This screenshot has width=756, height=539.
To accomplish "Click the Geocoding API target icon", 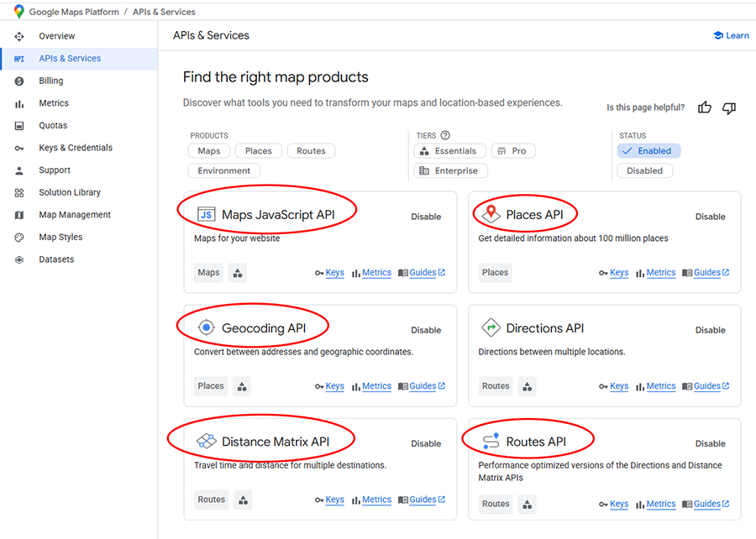I will tap(206, 328).
